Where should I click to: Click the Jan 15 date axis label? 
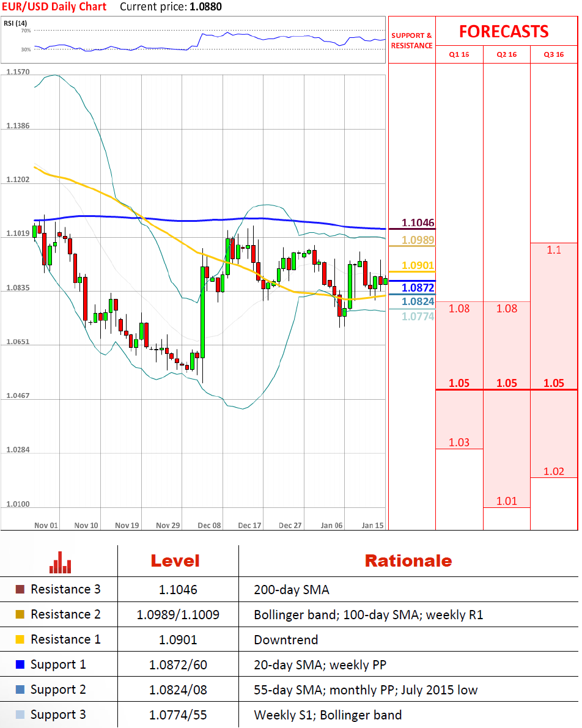click(x=372, y=526)
